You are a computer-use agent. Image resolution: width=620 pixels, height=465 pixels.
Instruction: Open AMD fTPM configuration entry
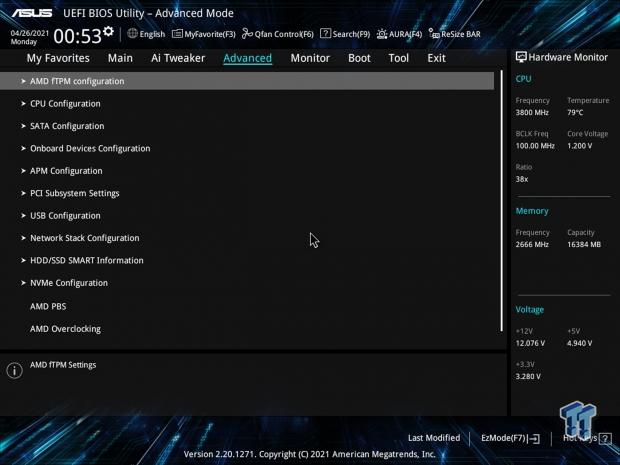[x=247, y=81]
